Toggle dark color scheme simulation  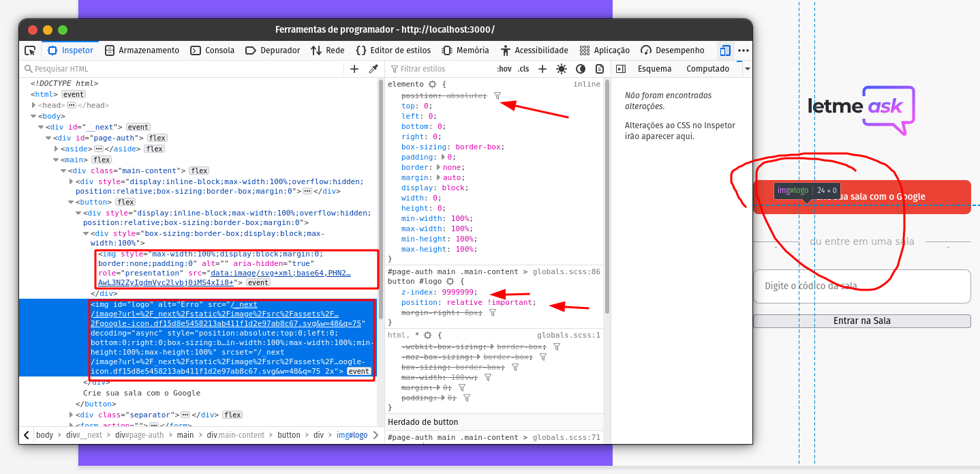click(x=580, y=69)
